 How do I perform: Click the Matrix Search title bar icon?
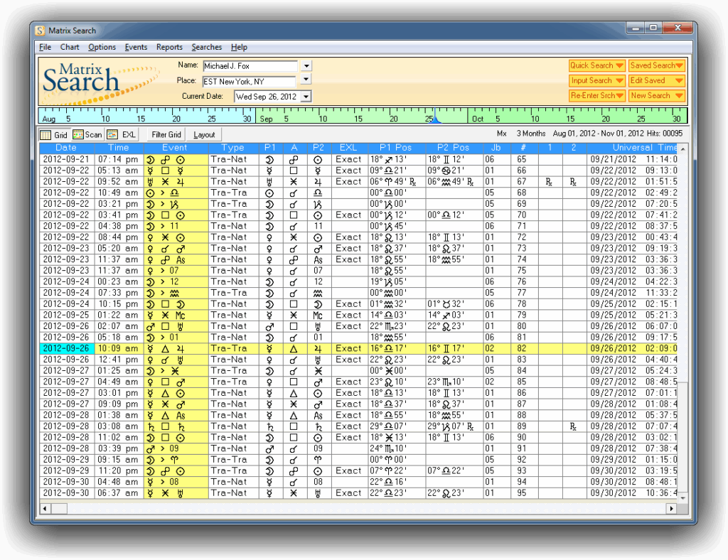click(40, 30)
